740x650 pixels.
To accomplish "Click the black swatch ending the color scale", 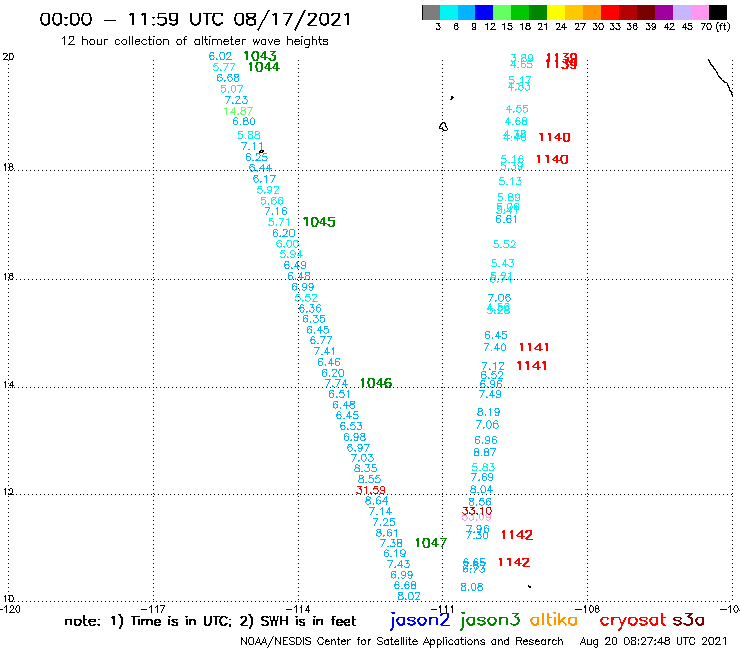I will point(717,12).
